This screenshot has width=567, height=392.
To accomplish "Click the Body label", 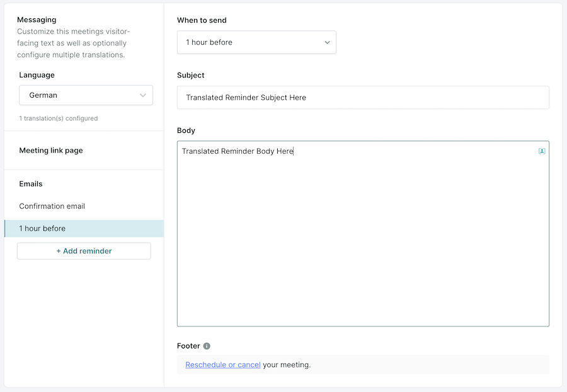I will [x=186, y=130].
